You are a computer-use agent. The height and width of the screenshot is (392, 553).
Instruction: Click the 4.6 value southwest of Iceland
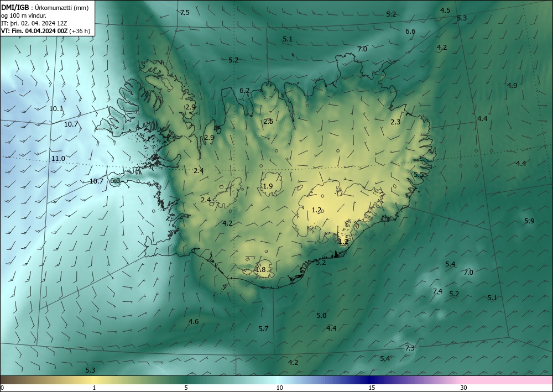(194, 321)
